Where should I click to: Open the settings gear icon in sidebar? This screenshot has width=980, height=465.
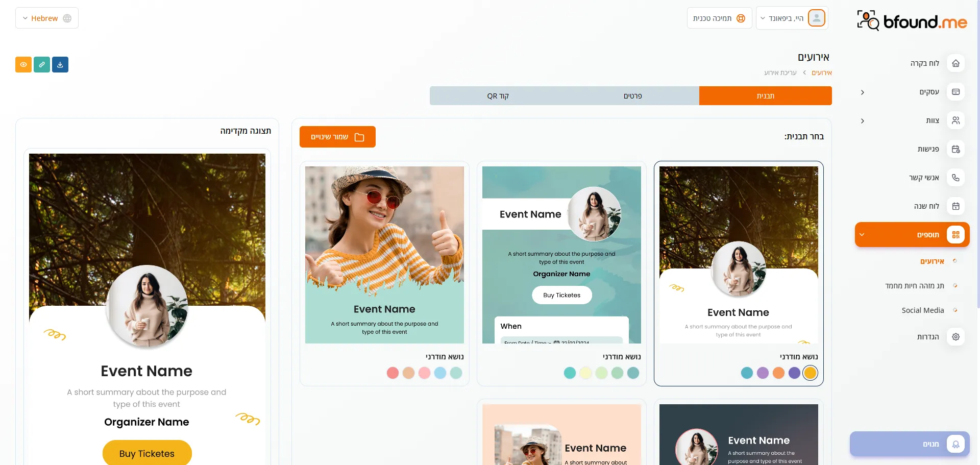(x=955, y=337)
